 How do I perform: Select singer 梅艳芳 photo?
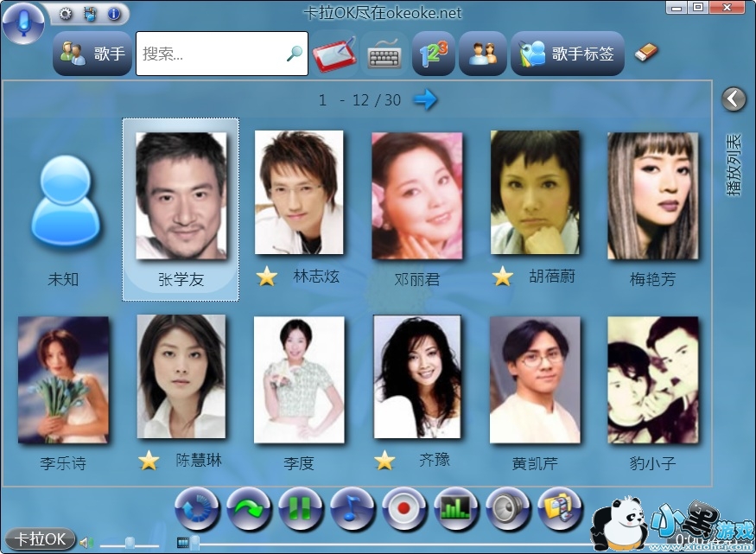tap(653, 195)
